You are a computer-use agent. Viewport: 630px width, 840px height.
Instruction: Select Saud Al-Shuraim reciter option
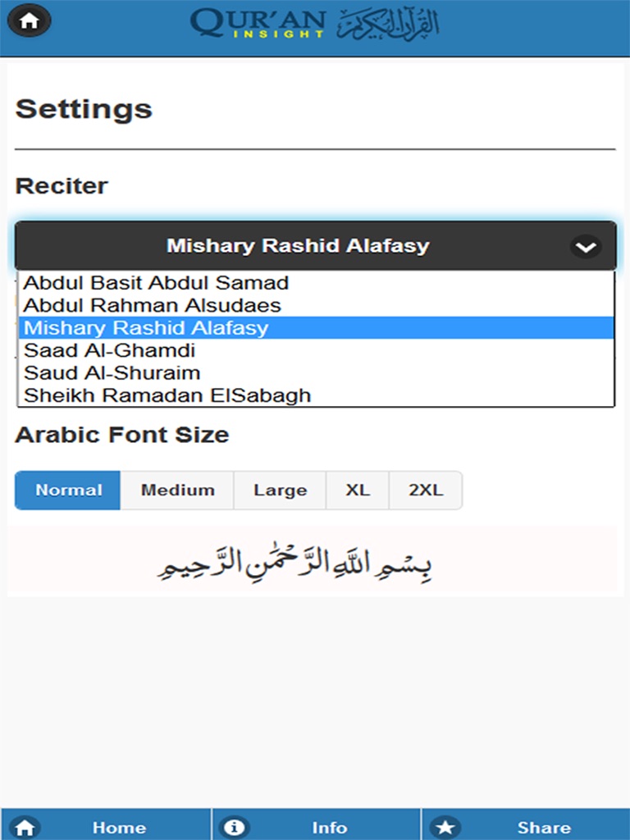pos(112,373)
